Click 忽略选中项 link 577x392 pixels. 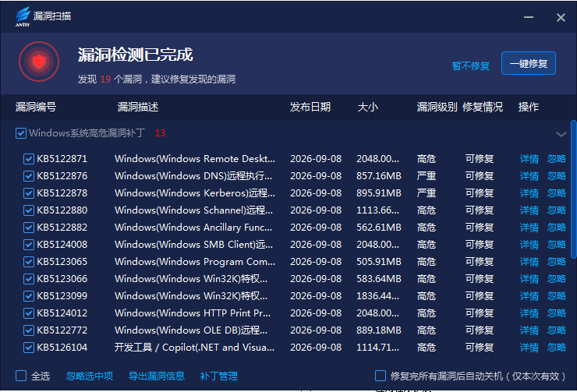point(90,376)
